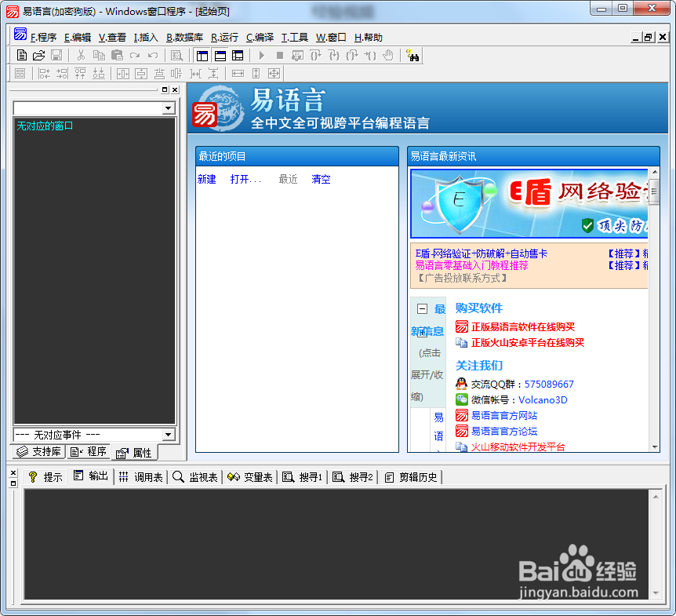Image resolution: width=676 pixels, height=616 pixels.
Task: Click the 打开... link
Action: click(245, 179)
